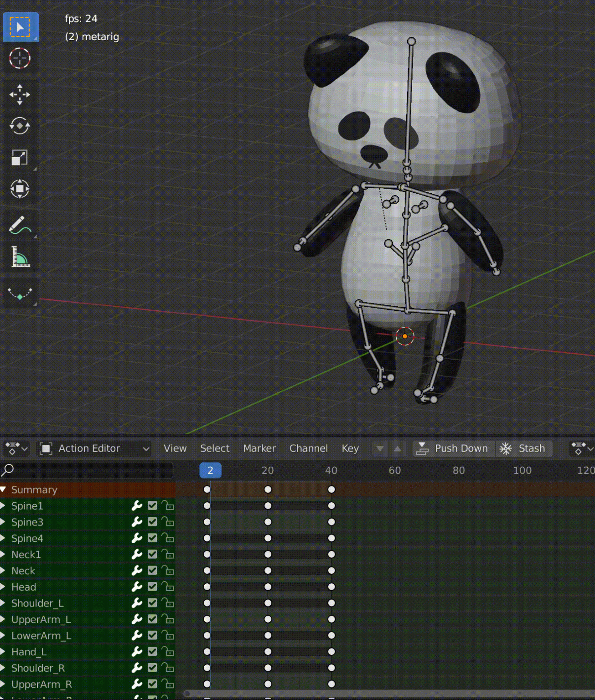Image resolution: width=595 pixels, height=700 pixels.
Task: Open the Marker menu
Action: 259,448
